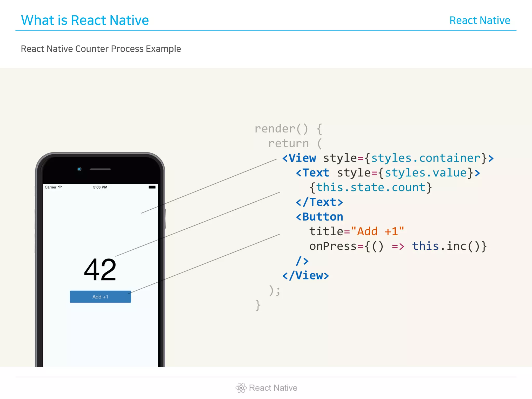532x399 pixels.
Task: Click the React Native footer text
Action: point(273,388)
